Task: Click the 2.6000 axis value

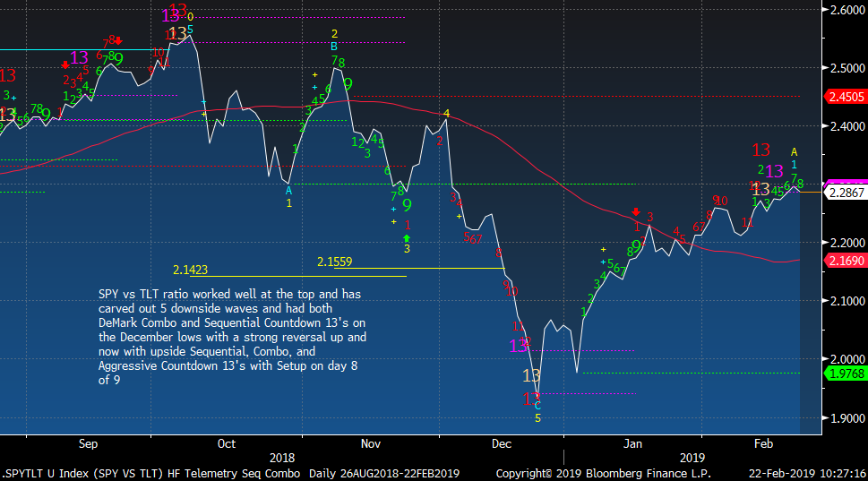Action: pos(847,10)
